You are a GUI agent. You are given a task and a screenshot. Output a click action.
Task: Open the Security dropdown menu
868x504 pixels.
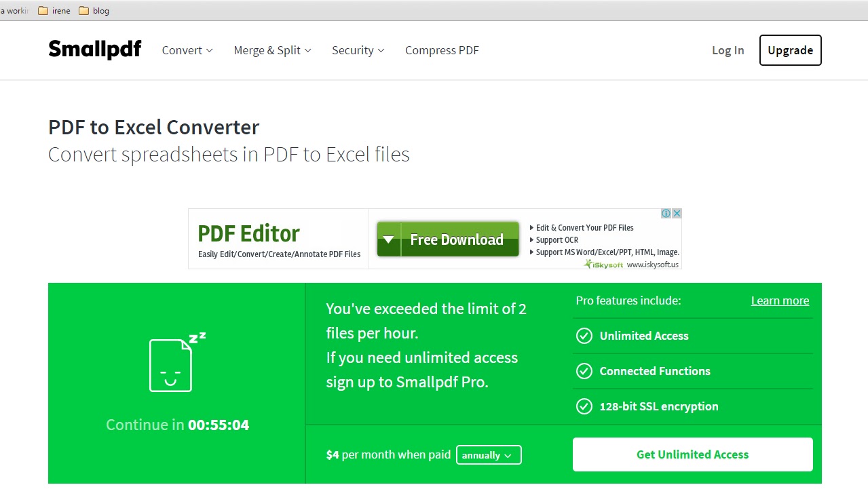click(358, 50)
